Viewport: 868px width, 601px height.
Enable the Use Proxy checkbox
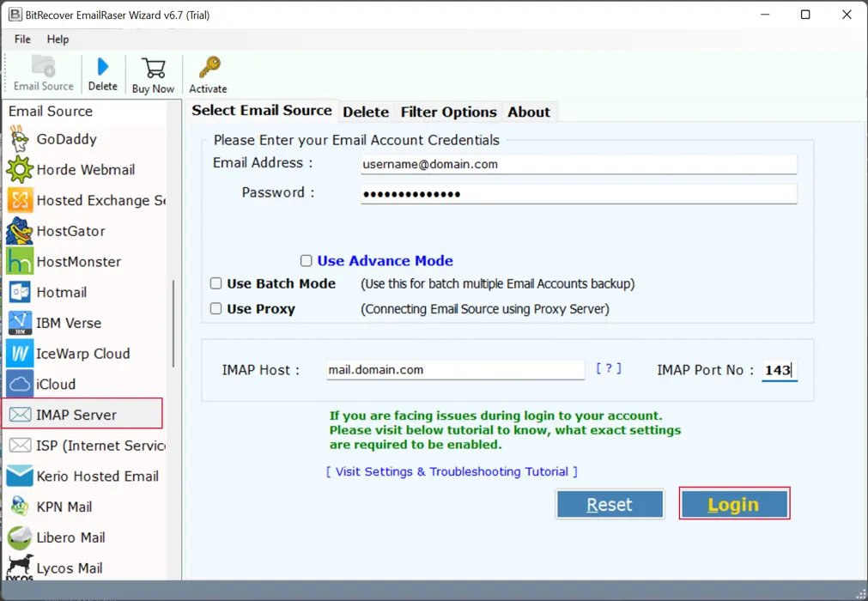tap(215, 308)
